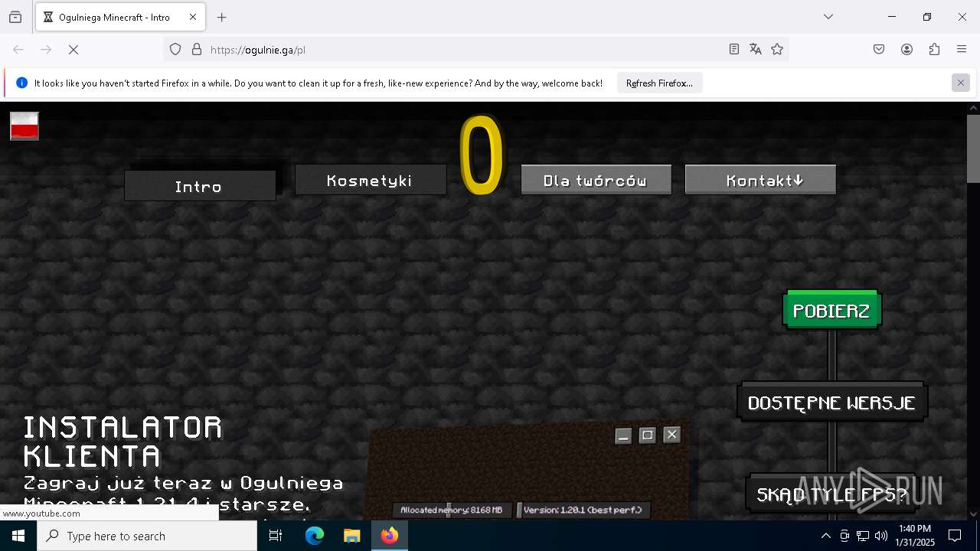Click the Polish flag language icon
The width and height of the screenshot is (980, 551).
click(x=24, y=126)
